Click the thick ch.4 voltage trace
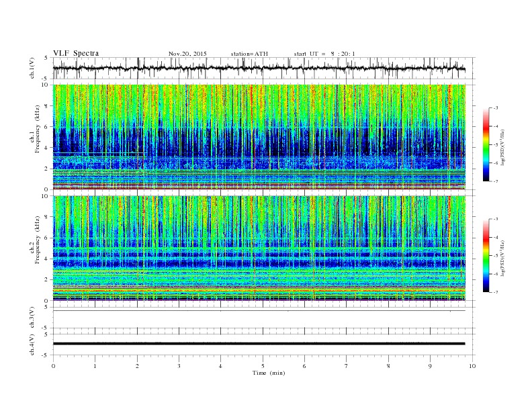 tap(259, 344)
